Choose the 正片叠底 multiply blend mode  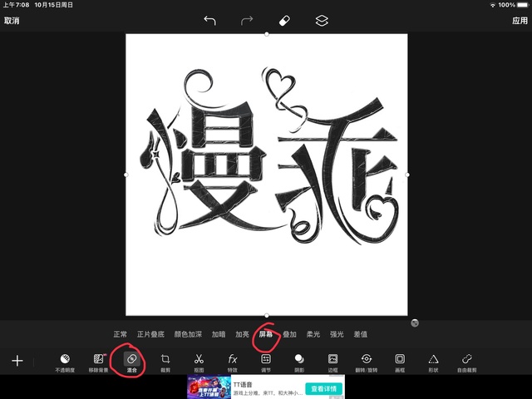point(151,334)
